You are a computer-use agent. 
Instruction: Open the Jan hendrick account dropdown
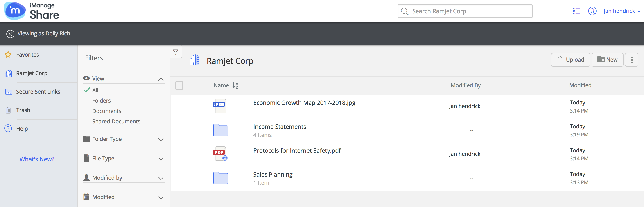click(x=621, y=11)
